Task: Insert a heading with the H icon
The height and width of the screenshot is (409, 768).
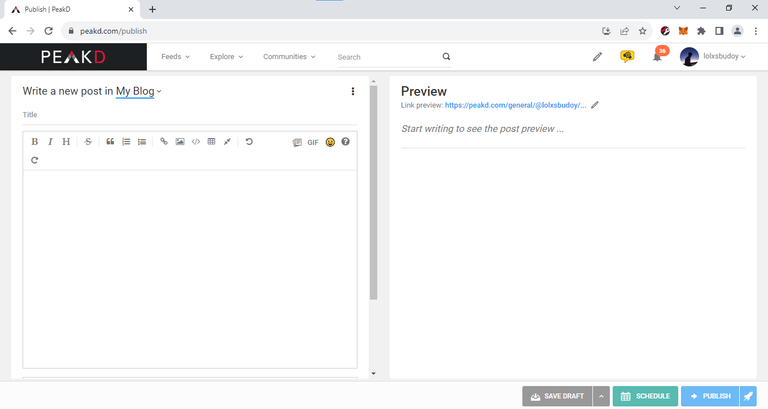Action: coord(66,142)
